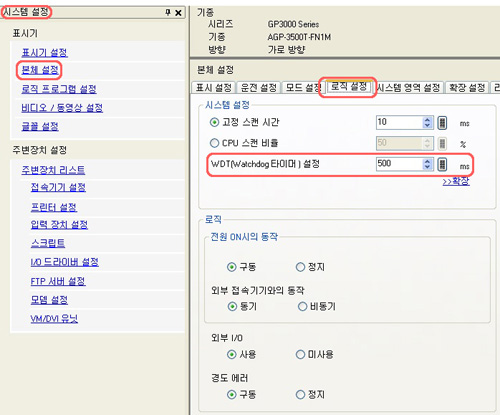Screen dimensions: 500x415
Task: Switch to the 시스템 영역 설정 tab
Action: coord(408,88)
